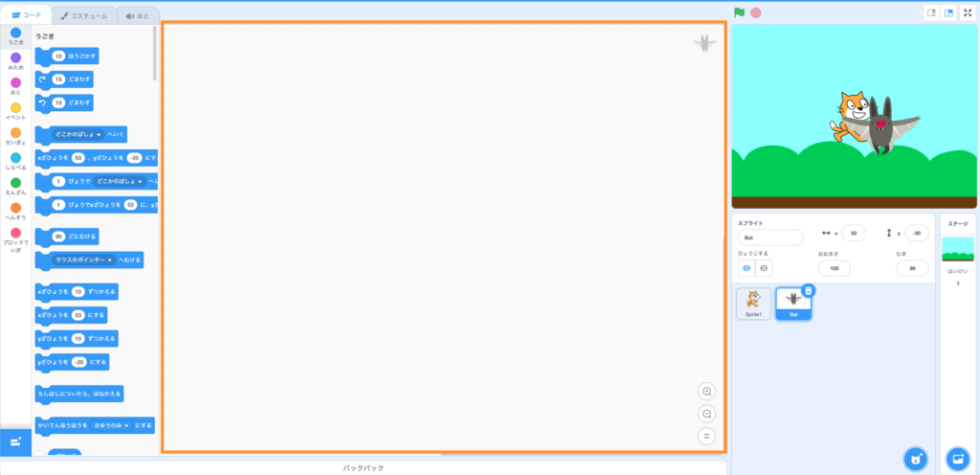Click the green flag to run project
The height and width of the screenshot is (475, 980).
coord(739,12)
